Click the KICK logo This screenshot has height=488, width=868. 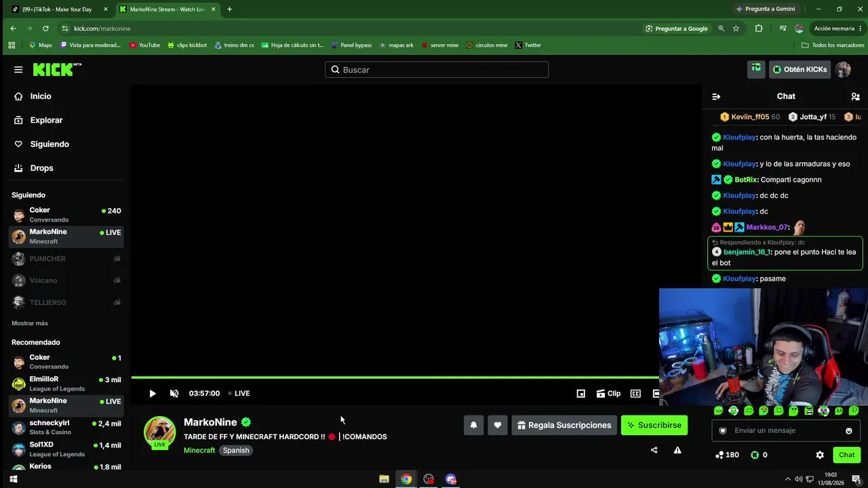coord(57,69)
